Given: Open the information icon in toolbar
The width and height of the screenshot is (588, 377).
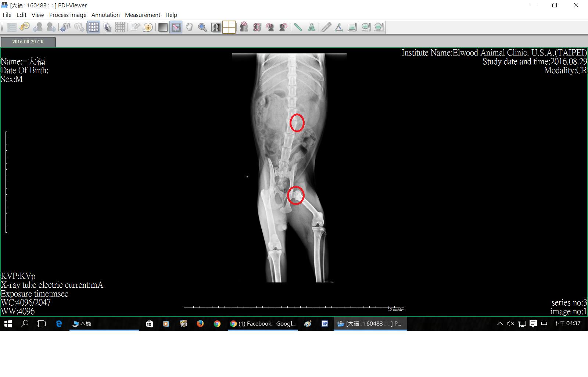Looking at the screenshot, I should coord(148,27).
